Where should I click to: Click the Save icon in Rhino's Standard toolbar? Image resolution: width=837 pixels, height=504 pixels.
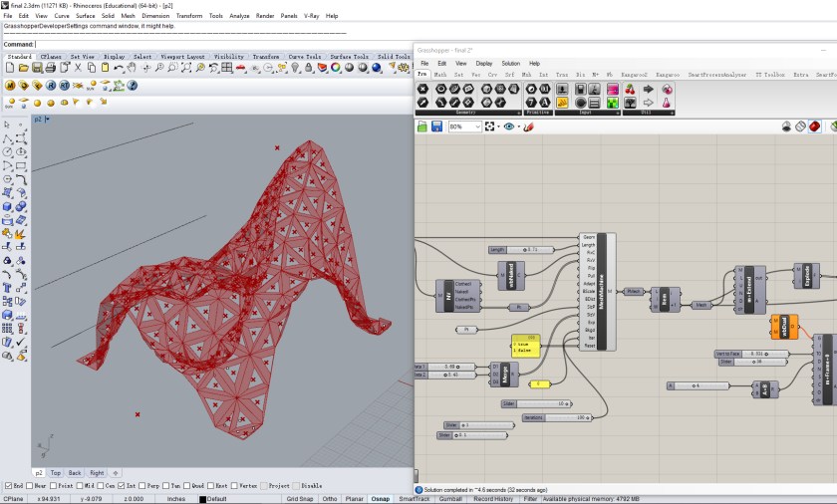point(36,69)
